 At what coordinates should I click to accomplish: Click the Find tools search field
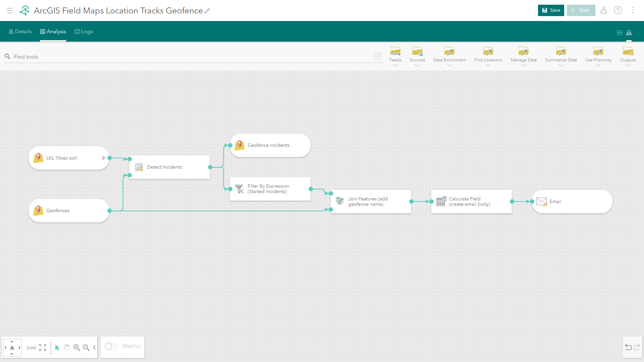(191, 57)
